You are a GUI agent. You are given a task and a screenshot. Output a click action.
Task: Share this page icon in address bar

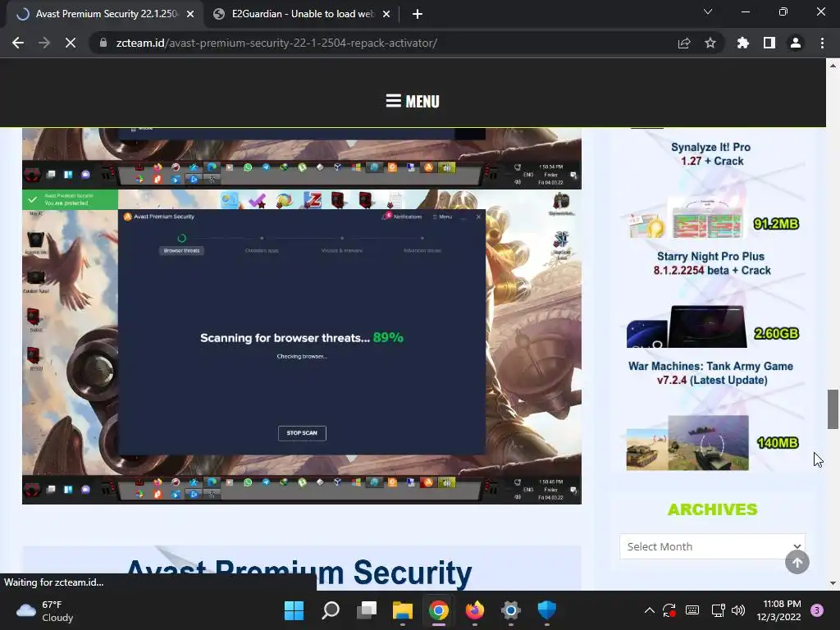pyautogui.click(x=684, y=43)
